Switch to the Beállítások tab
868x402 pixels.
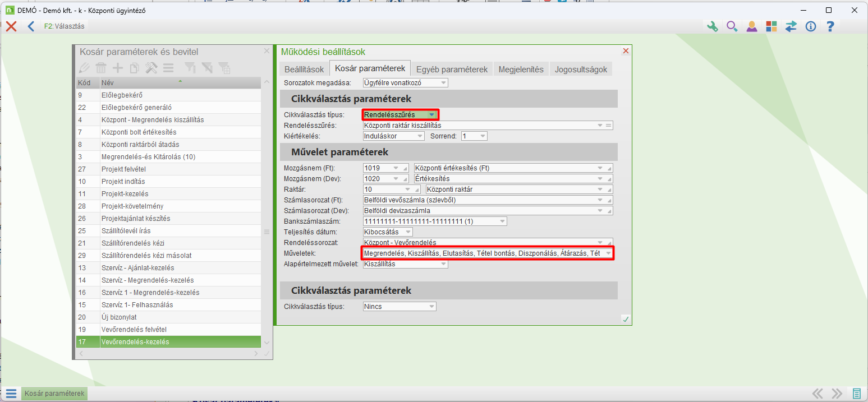point(304,70)
